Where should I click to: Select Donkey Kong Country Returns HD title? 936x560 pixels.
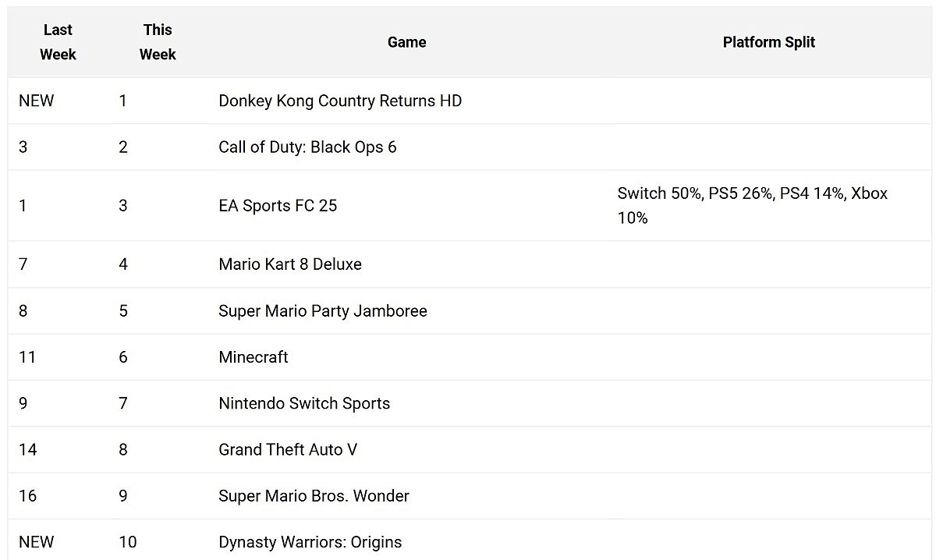click(x=340, y=101)
